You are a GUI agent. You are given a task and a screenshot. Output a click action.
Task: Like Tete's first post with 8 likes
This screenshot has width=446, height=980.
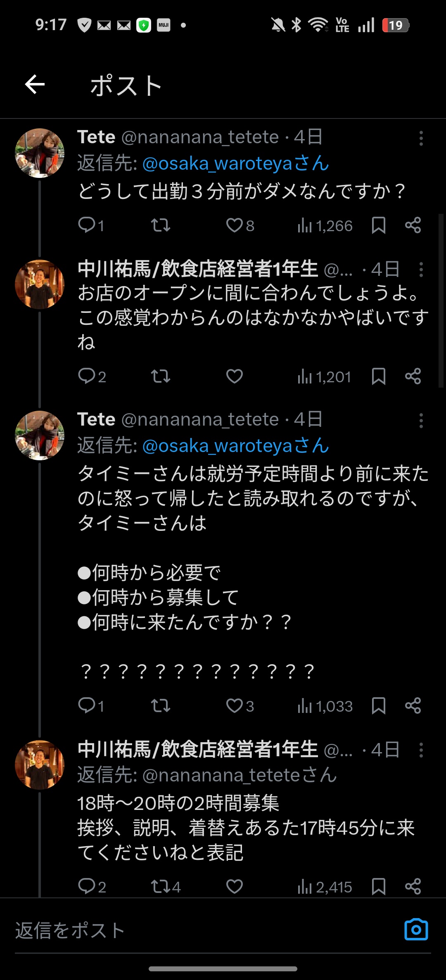coord(235,225)
